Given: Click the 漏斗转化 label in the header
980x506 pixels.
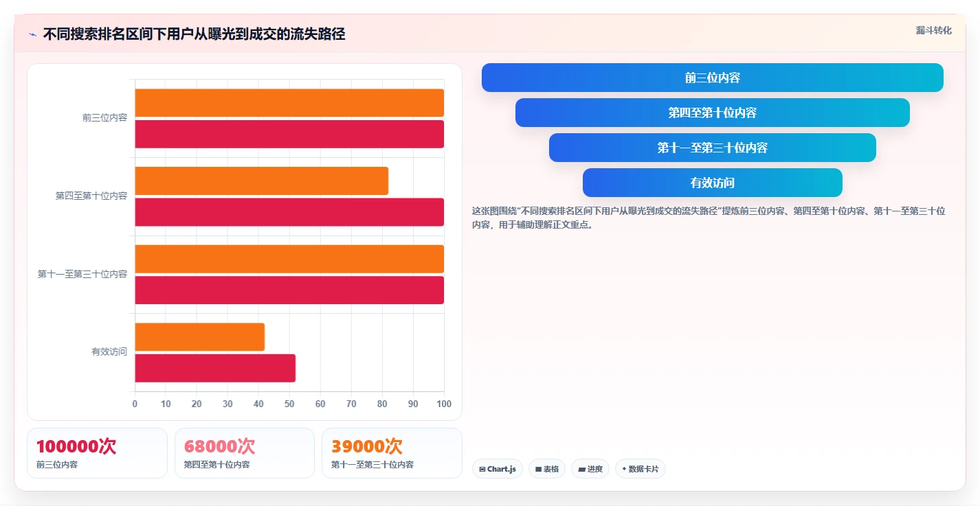Looking at the screenshot, I should click(x=933, y=30).
